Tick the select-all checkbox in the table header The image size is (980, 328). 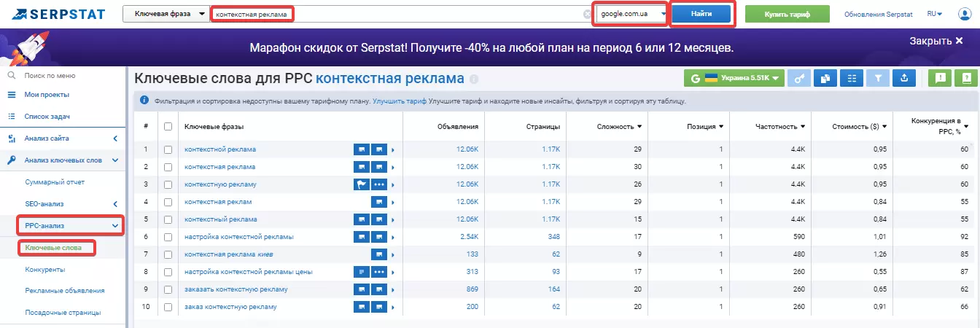168,126
